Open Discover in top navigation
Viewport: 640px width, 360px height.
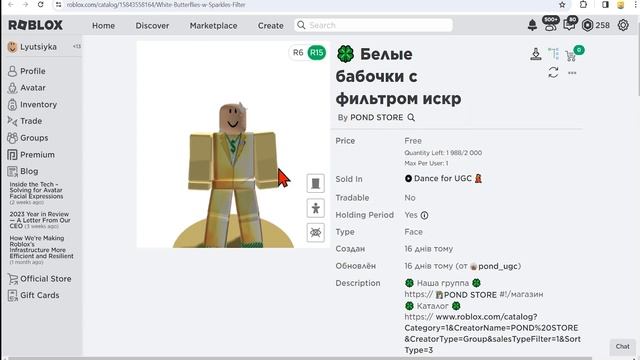coord(152,25)
